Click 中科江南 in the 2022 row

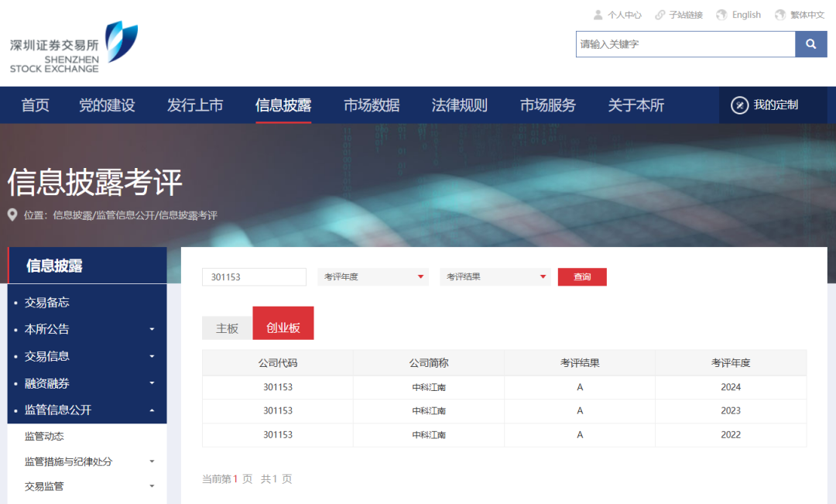click(429, 435)
